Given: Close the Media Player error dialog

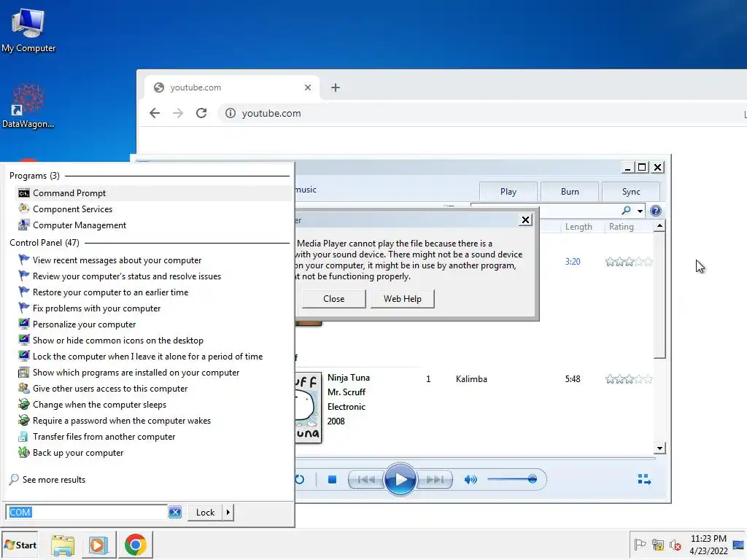Looking at the screenshot, I should pos(333,298).
